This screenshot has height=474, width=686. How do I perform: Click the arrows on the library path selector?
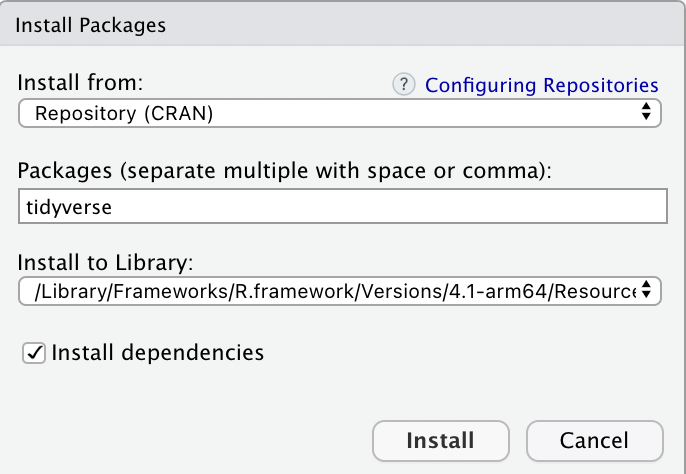646,289
